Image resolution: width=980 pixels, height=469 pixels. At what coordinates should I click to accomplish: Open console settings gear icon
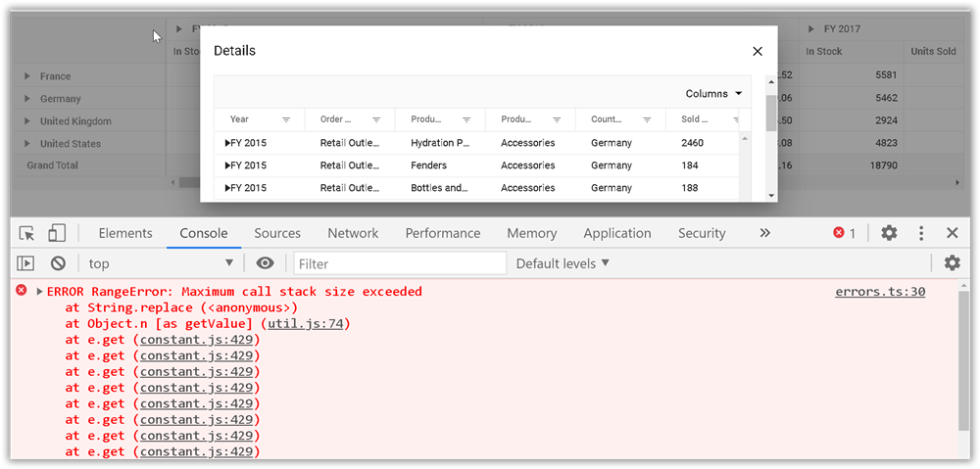click(952, 263)
